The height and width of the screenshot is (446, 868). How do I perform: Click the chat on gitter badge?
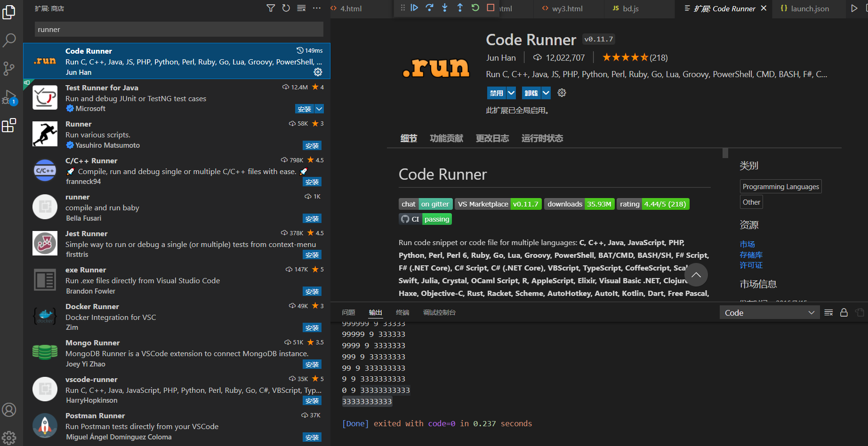[426, 204]
